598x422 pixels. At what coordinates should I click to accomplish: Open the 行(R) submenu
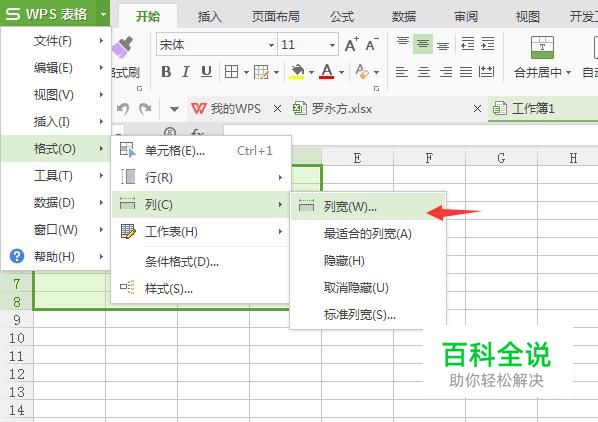coord(201,177)
